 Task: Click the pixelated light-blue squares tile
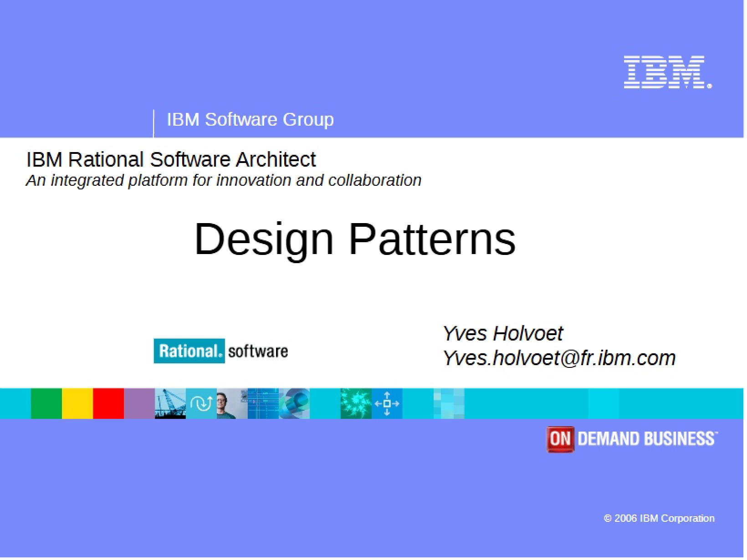tap(449, 403)
